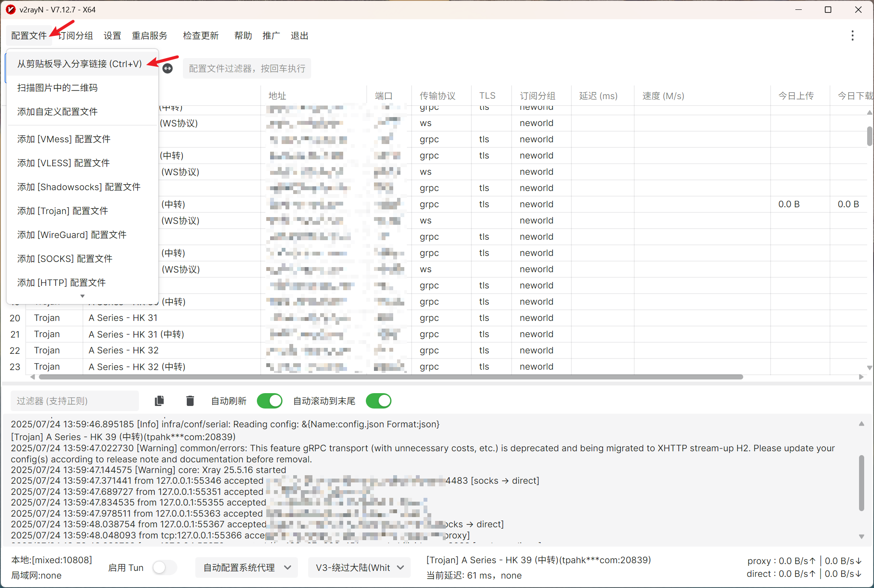Choose 添加 [VLESS] 配置文件

(82, 163)
